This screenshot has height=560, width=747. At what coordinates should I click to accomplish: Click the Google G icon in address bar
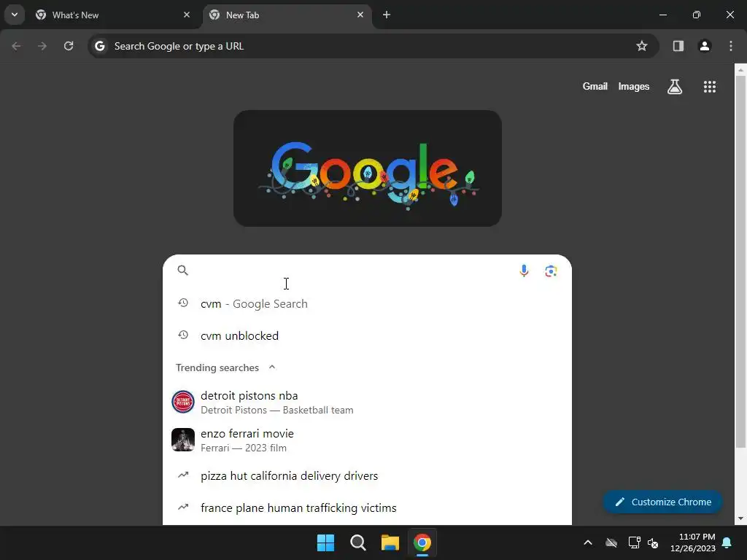[x=99, y=46]
